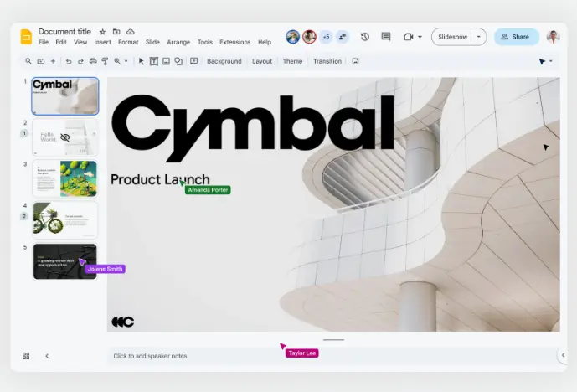Click the search menus magnifier icon

(x=28, y=61)
